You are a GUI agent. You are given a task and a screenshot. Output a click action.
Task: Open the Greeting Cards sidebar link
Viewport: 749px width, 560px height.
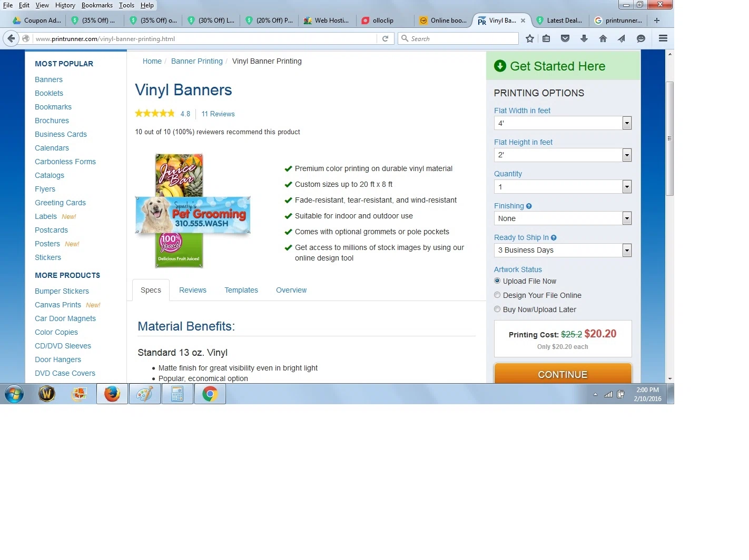[60, 203]
